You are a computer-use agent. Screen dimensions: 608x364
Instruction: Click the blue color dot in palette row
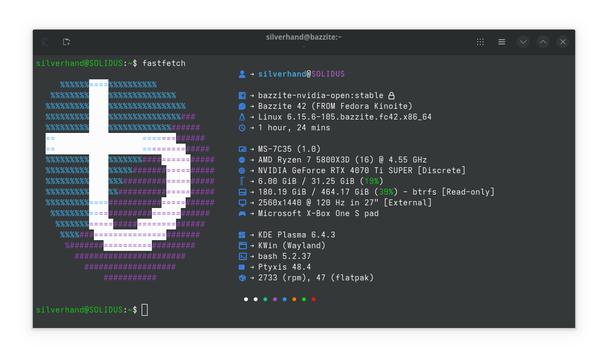coord(284,299)
